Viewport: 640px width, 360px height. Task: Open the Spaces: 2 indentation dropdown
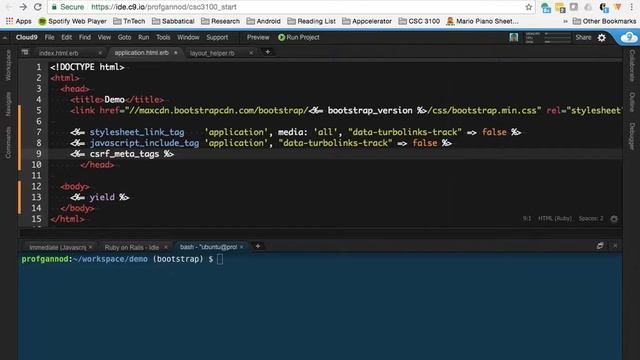[x=591, y=218]
